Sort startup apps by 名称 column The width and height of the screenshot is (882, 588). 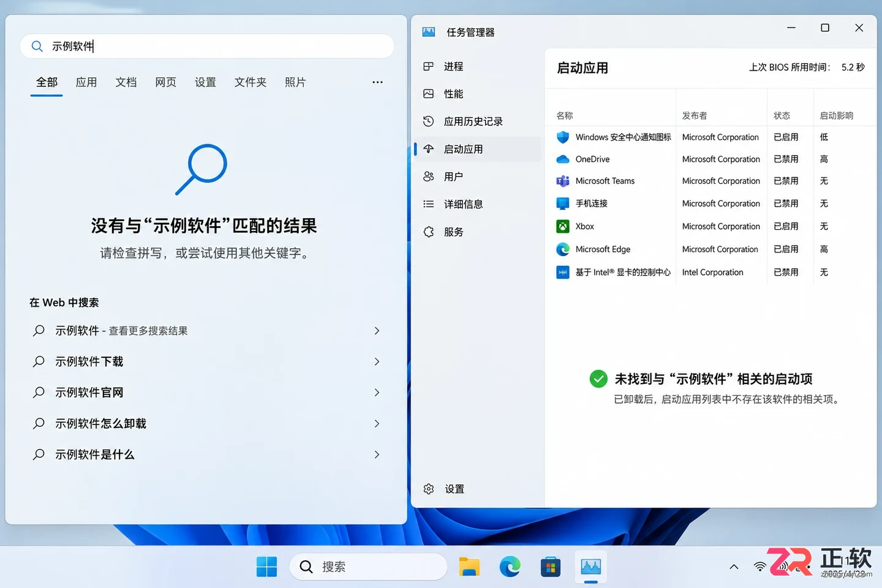564,115
